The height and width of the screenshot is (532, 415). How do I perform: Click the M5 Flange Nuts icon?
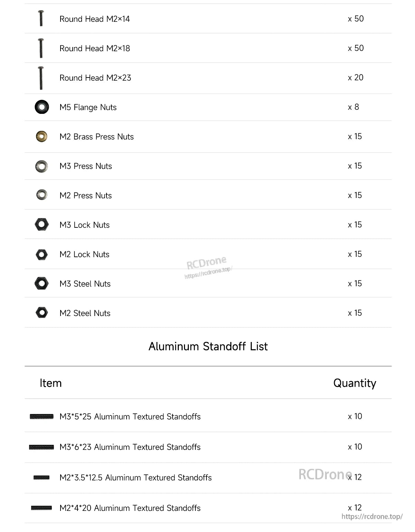pos(41,107)
